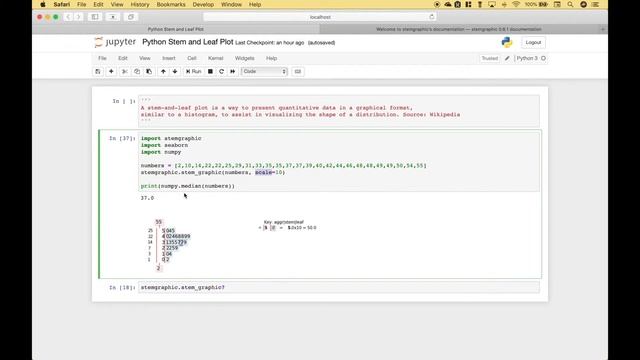Paste cells below icon
The width and height of the screenshot is (640, 360).
coord(149,71)
